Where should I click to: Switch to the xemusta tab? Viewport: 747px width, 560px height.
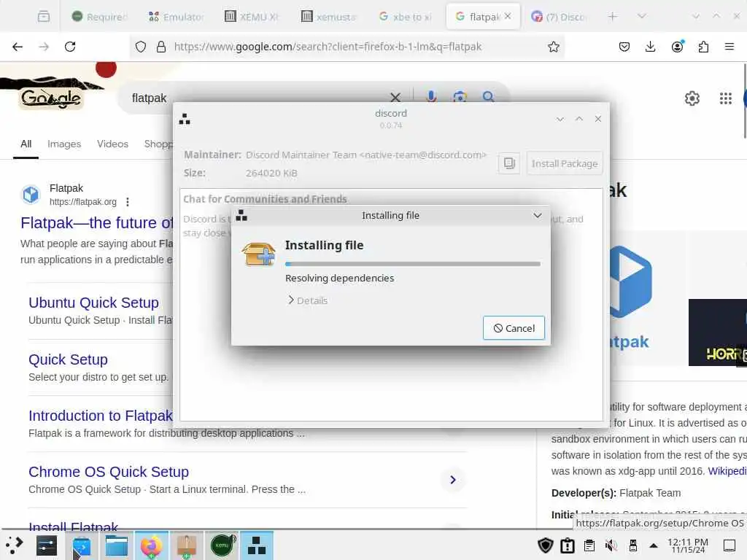329,17
